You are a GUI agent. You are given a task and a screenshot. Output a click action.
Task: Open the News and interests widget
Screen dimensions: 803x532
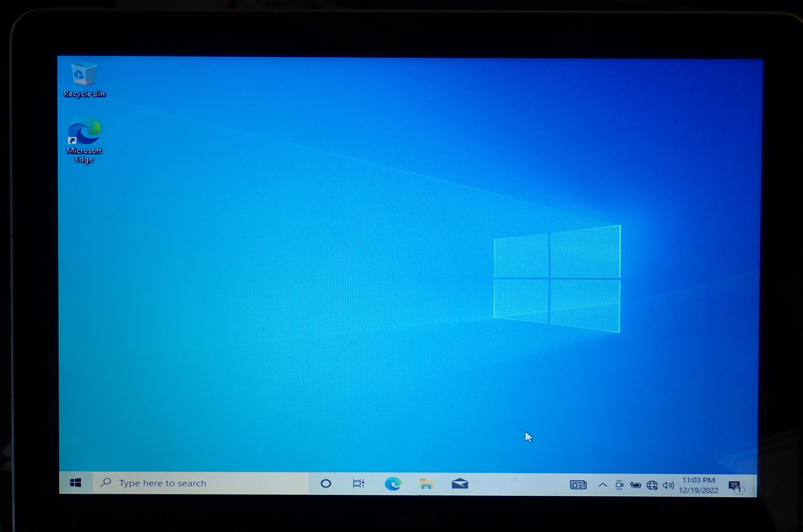click(578, 485)
